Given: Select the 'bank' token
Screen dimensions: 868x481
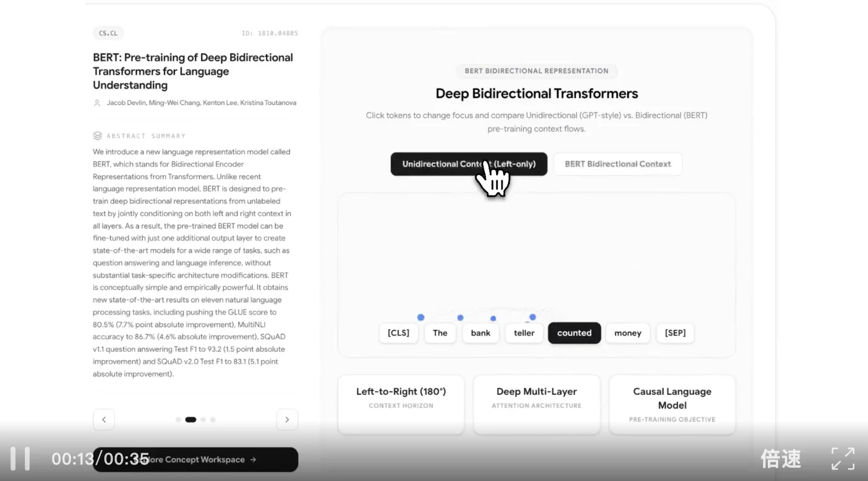Looking at the screenshot, I should pyautogui.click(x=480, y=333).
